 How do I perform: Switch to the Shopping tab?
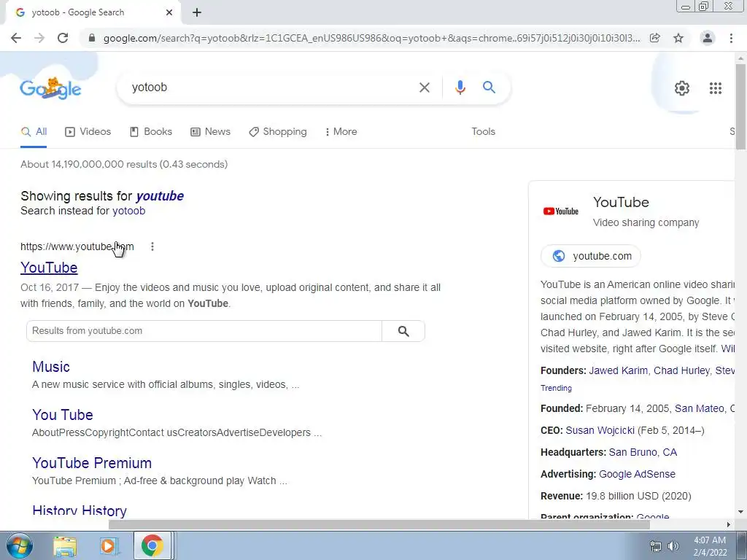tap(278, 132)
